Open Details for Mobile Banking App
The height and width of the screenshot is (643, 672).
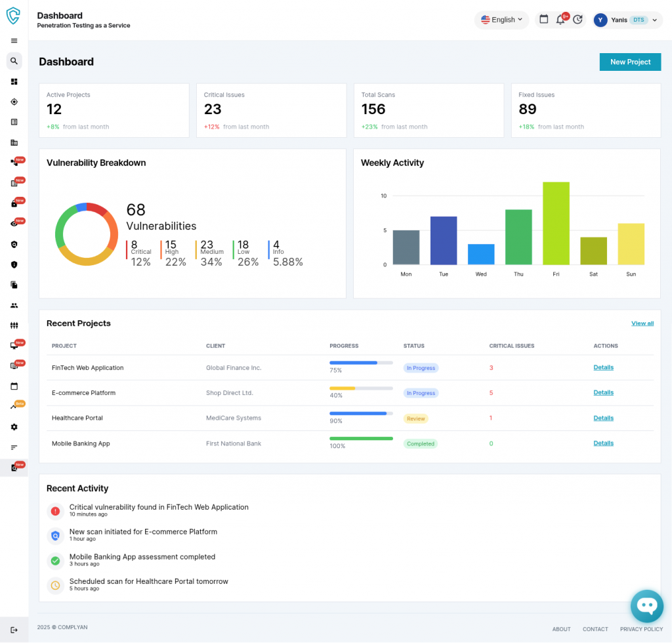click(x=603, y=444)
